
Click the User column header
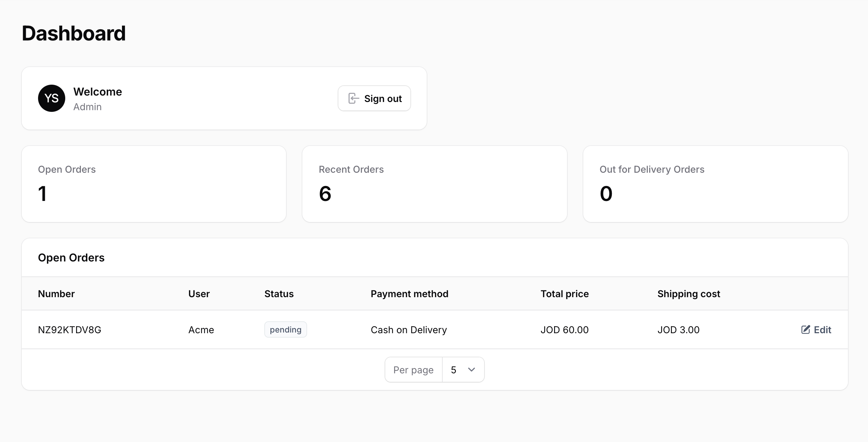(x=199, y=294)
